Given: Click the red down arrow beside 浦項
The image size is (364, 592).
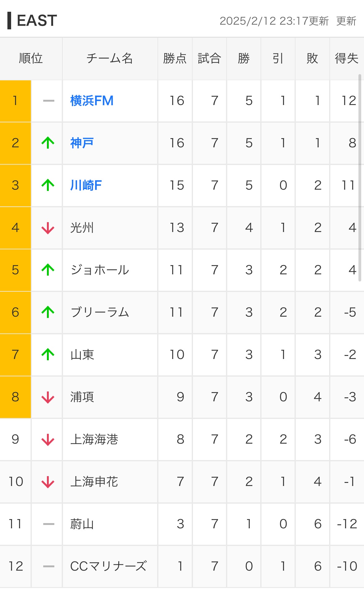Looking at the screenshot, I should coord(48,397).
